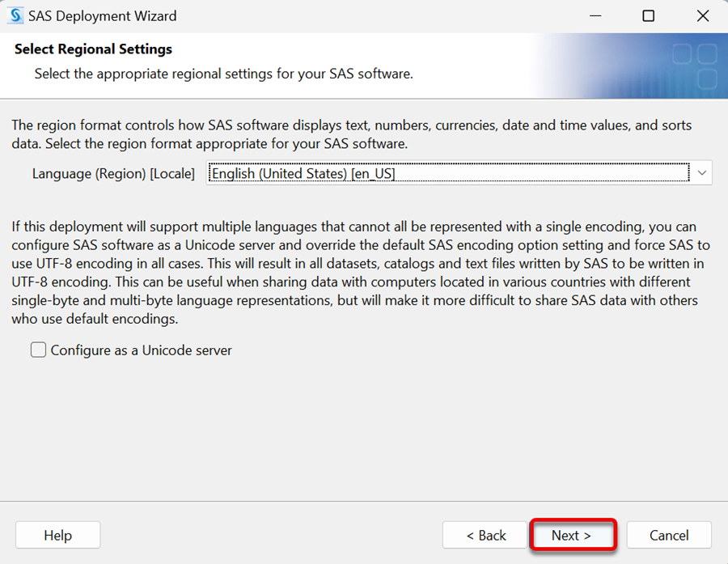
Task: Click the 'SAS Deployment Wizard' title bar text
Action: coord(103,16)
